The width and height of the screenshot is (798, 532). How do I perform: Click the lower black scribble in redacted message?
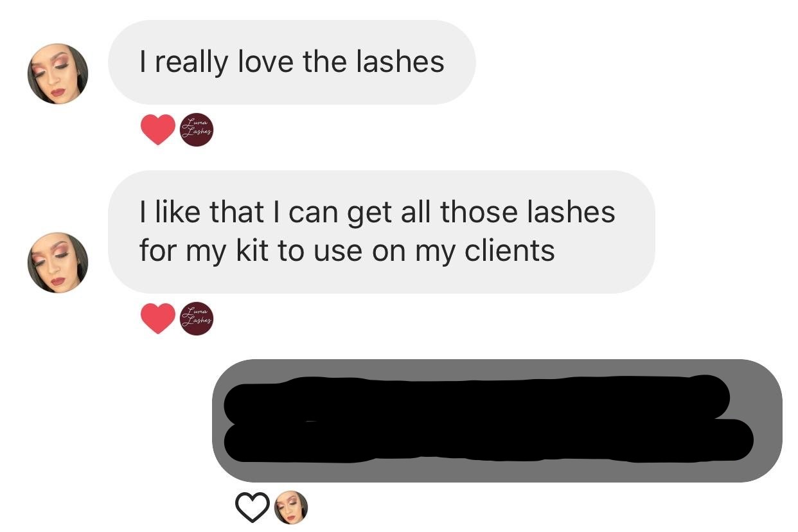(488, 441)
